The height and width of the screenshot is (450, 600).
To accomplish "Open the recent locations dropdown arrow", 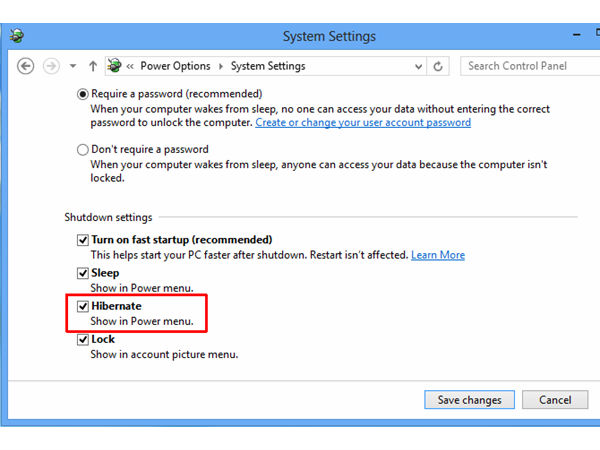I will pyautogui.click(x=72, y=66).
